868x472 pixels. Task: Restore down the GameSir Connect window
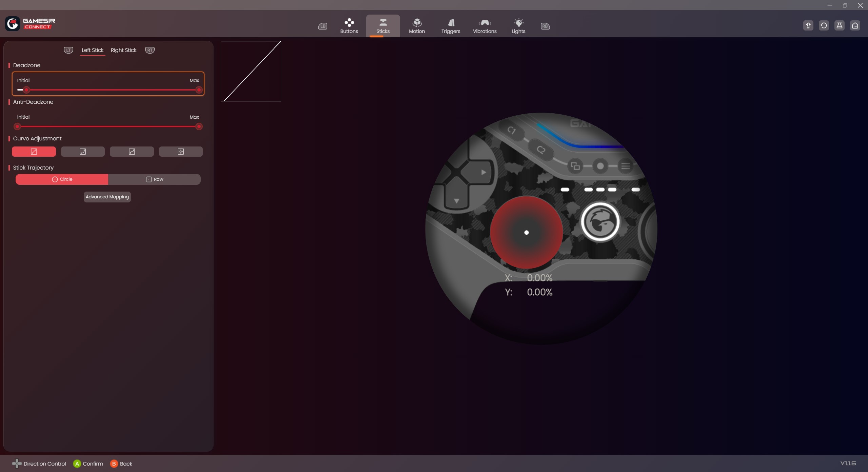[845, 5]
